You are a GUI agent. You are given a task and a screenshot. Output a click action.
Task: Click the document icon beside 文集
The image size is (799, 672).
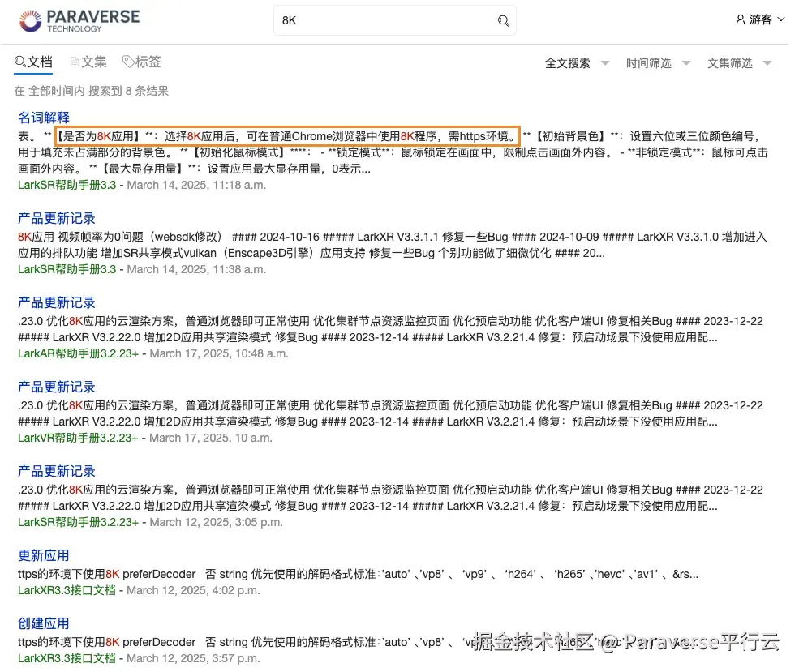(x=74, y=61)
